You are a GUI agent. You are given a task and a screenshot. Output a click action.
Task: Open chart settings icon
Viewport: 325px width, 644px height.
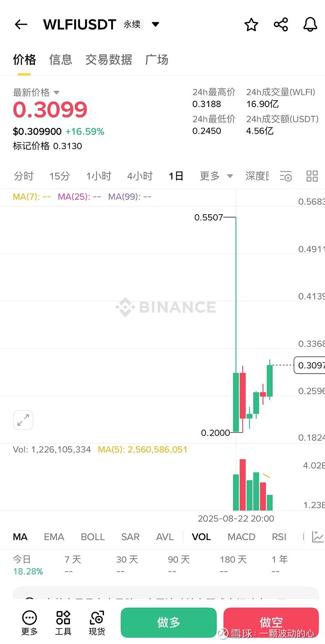(x=286, y=176)
